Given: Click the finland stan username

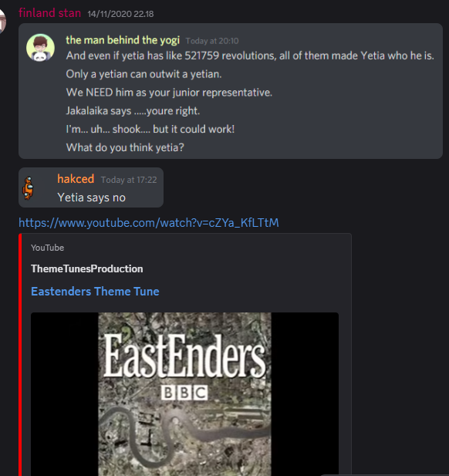Looking at the screenshot, I should pyautogui.click(x=50, y=13).
